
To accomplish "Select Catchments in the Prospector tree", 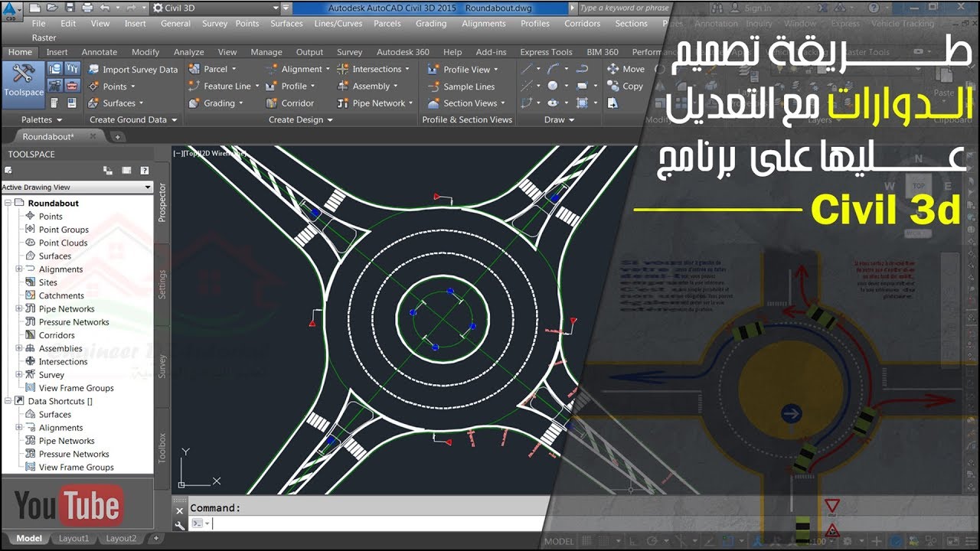I will [x=61, y=296].
